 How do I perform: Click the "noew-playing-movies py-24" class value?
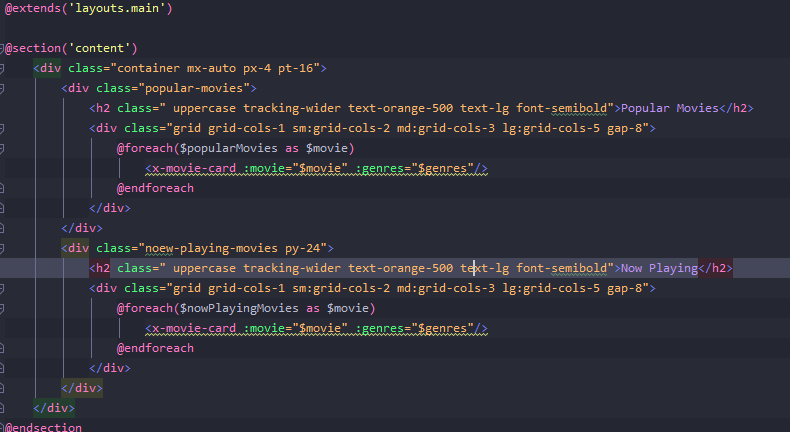[x=233, y=248]
